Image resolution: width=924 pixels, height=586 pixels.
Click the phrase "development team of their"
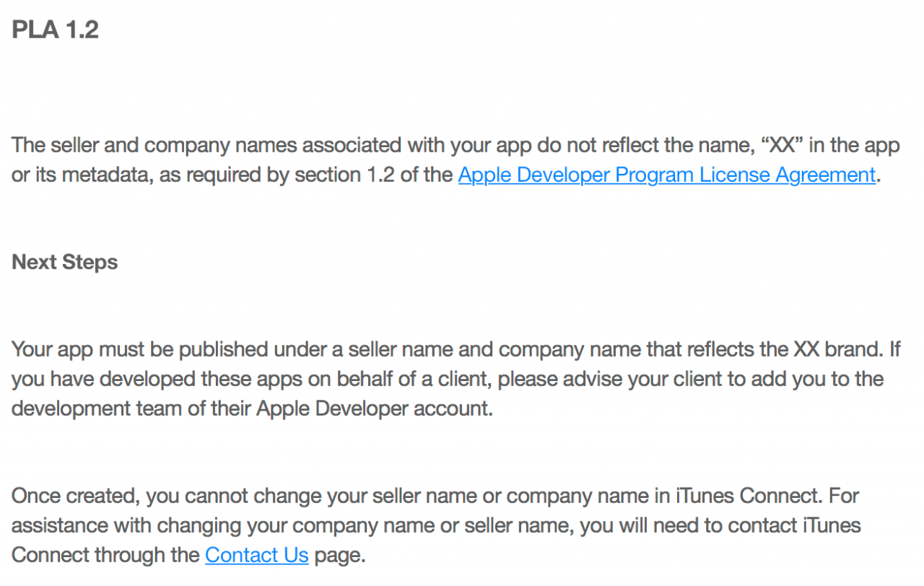coord(131,408)
